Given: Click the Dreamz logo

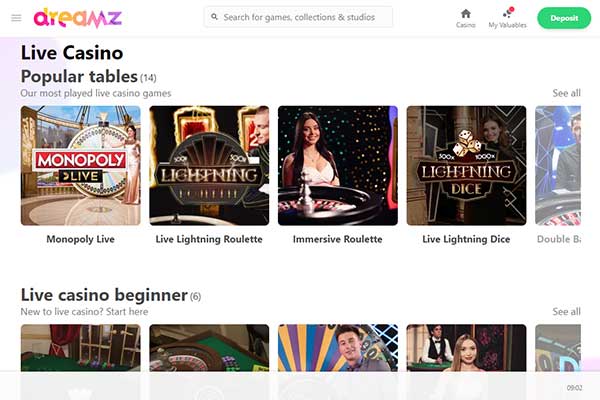Looking at the screenshot, I should point(78,18).
